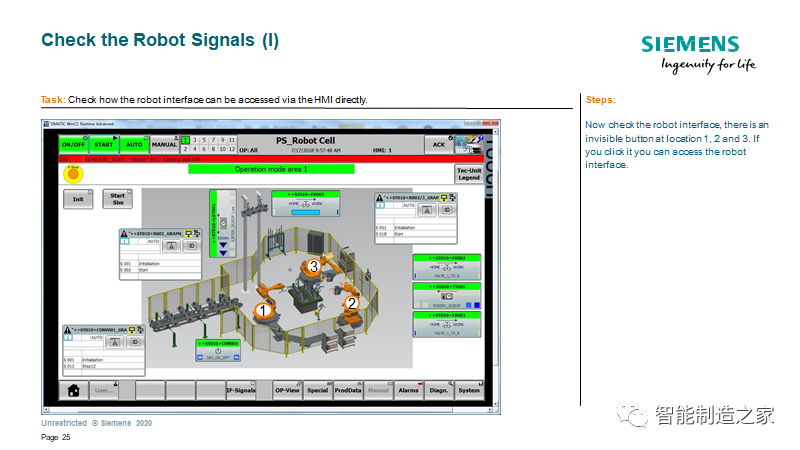Select area number 12 in number grid
The image size is (800, 450).
[x=232, y=149]
